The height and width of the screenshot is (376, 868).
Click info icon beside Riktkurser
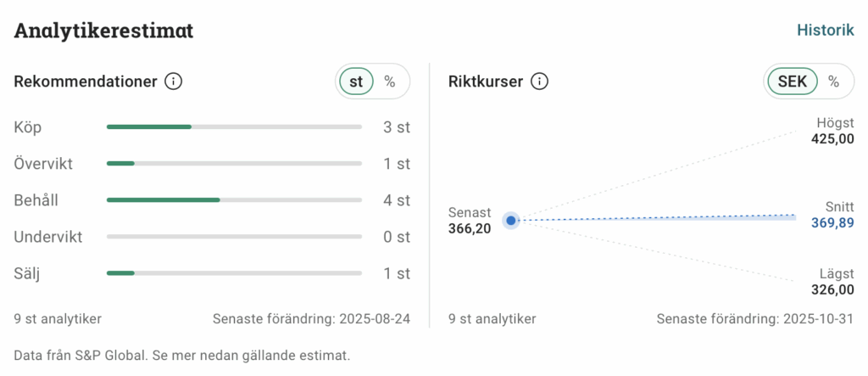point(539,82)
